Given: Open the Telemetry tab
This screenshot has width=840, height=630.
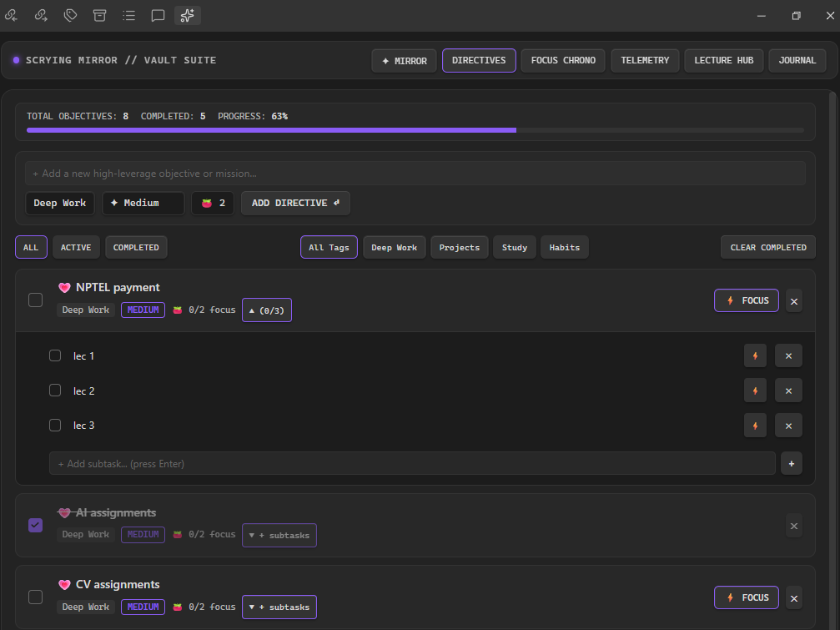Looking at the screenshot, I should tap(645, 61).
